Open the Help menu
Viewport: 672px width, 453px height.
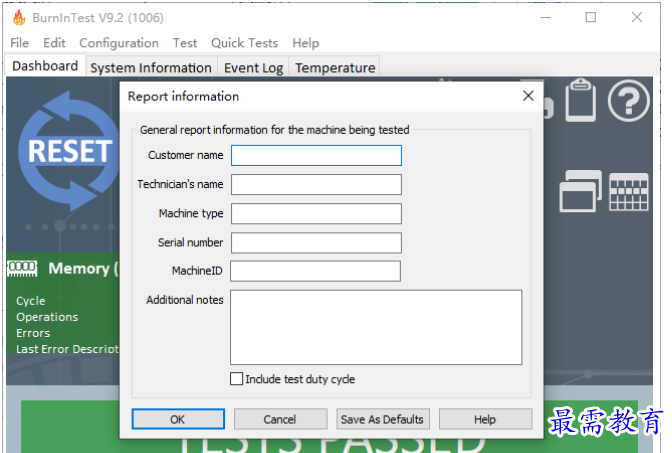point(306,43)
